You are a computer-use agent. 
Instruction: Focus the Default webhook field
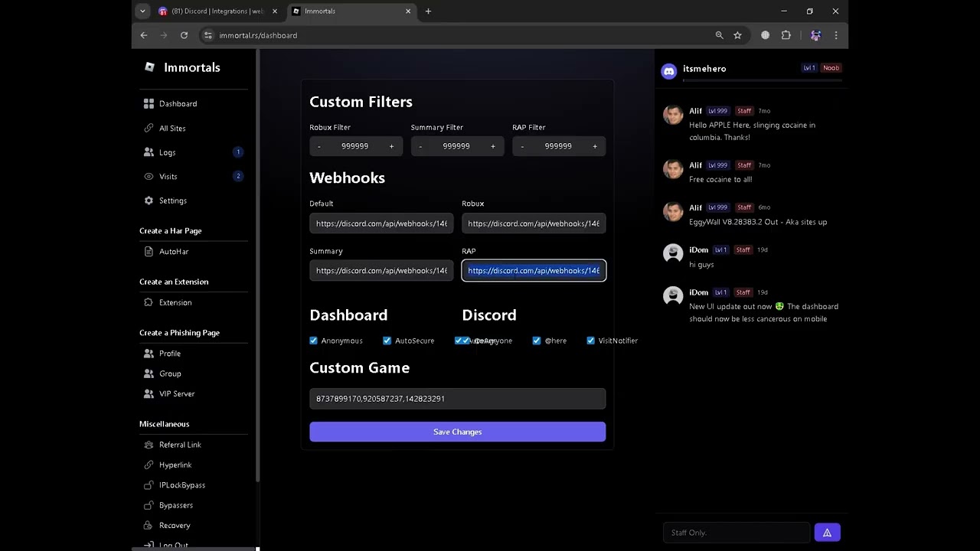click(x=381, y=223)
